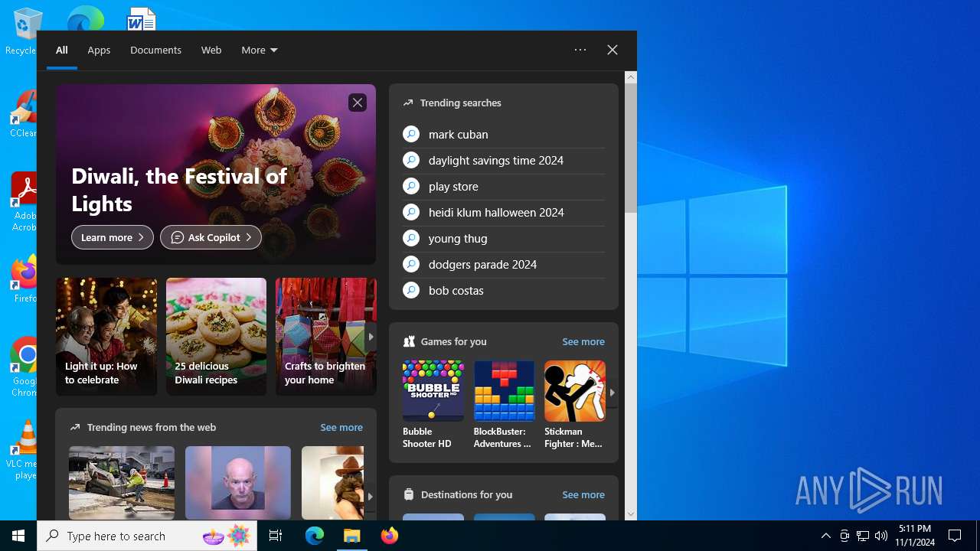This screenshot has height=551, width=980.
Task: Select the Microsoft Edge desktop shortcut
Action: point(84,18)
